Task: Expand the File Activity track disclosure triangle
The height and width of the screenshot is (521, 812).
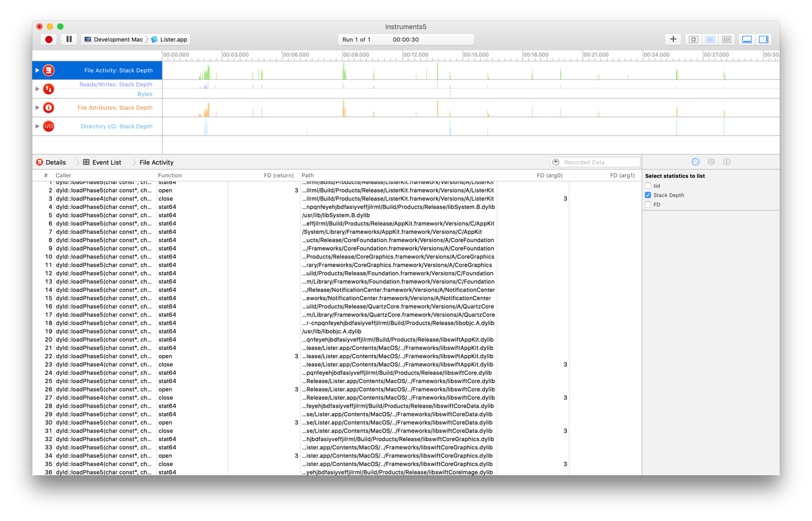Action: tap(36, 70)
